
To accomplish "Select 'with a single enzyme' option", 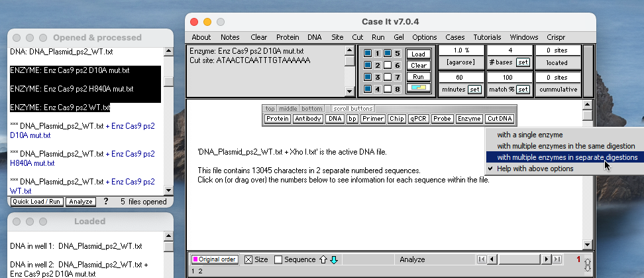I will click(530, 135).
